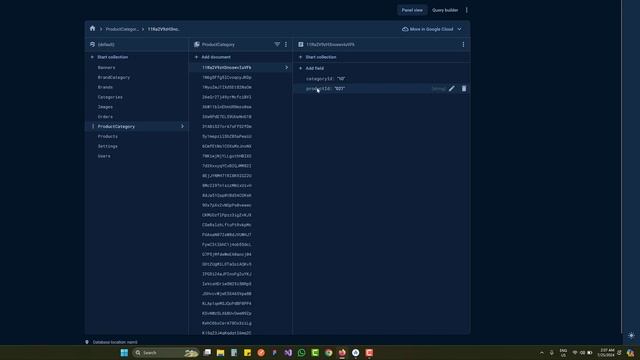Open More in Google Cloud dropdown
640x360 pixels.
point(432,29)
